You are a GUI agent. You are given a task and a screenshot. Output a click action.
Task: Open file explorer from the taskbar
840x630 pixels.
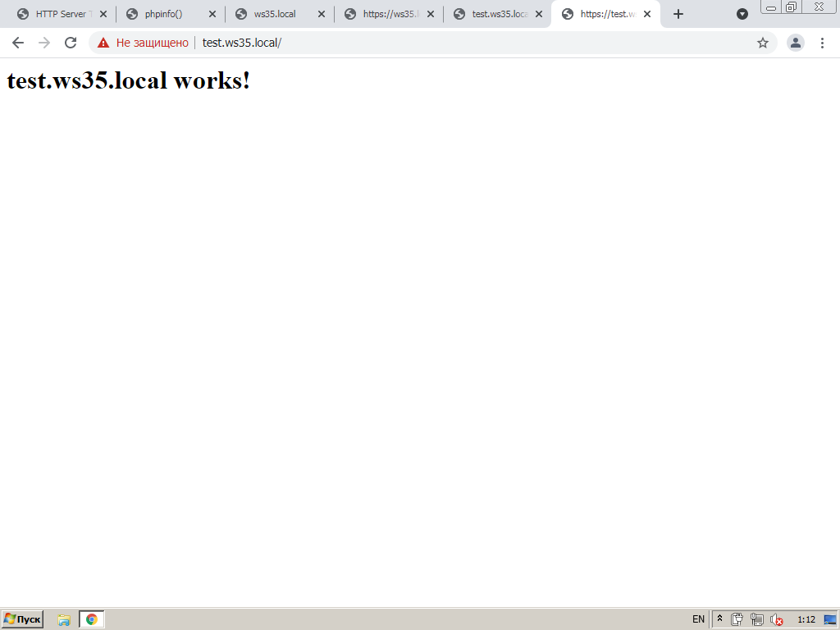point(64,619)
